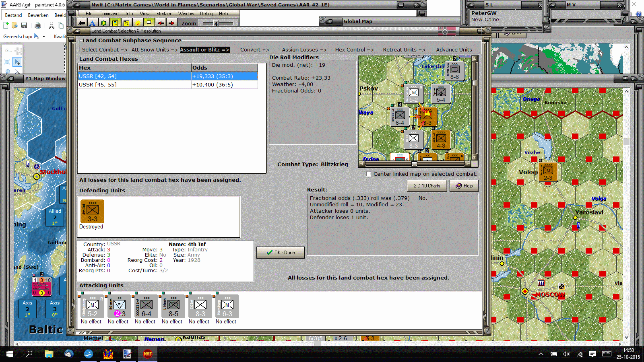
Task: Click the Hex column header
Action: pyautogui.click(x=134, y=68)
